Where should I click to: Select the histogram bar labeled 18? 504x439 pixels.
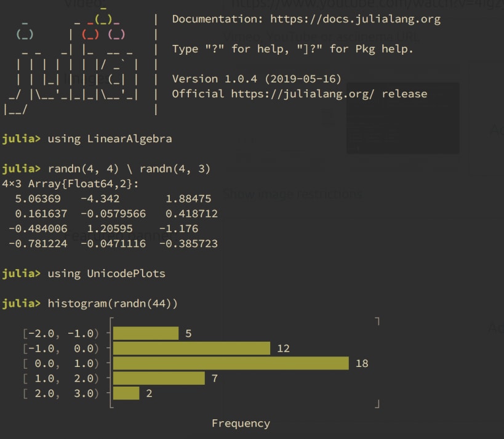pos(231,363)
